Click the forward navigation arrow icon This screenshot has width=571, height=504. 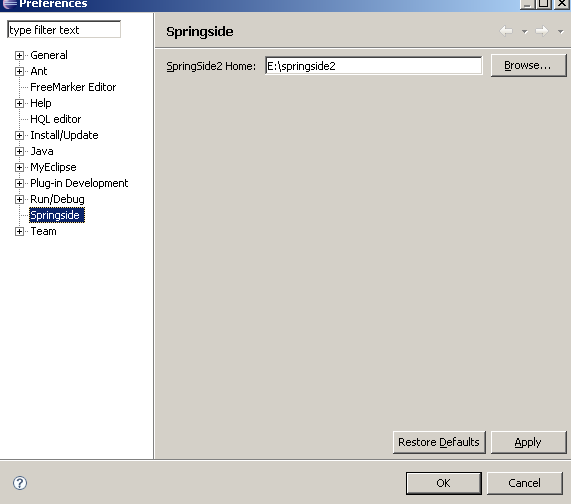click(542, 31)
